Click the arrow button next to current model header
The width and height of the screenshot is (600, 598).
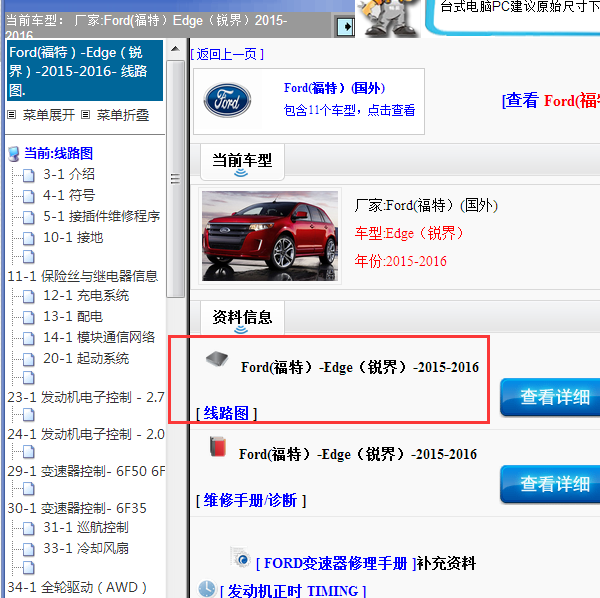point(346,27)
